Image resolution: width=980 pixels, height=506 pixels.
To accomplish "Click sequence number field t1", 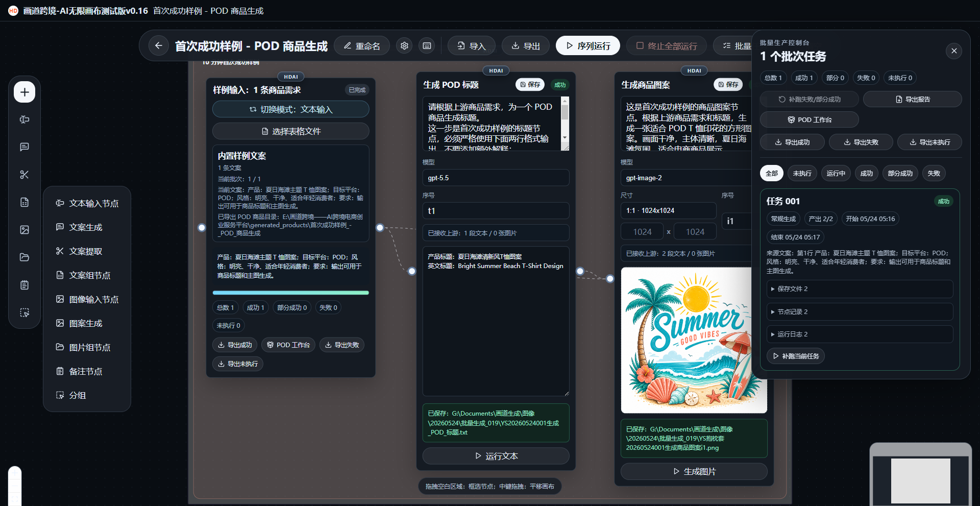I will pyautogui.click(x=496, y=211).
